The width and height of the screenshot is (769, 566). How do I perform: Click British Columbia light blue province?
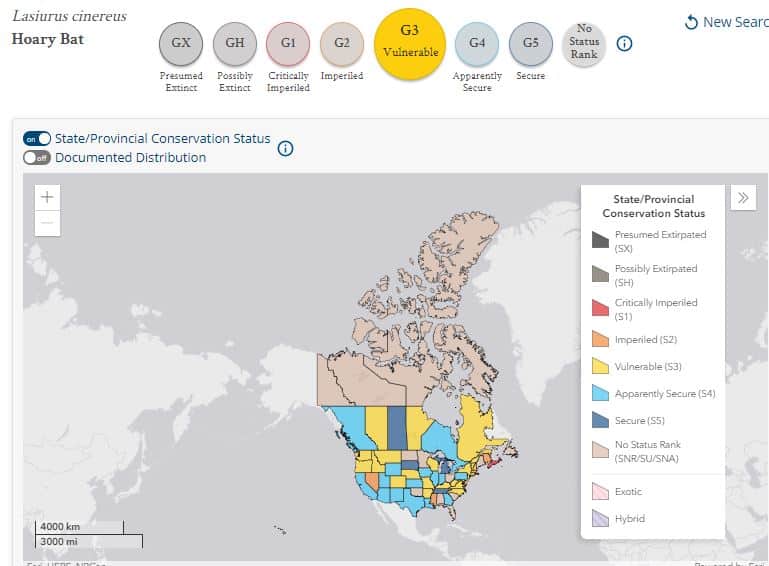[353, 426]
